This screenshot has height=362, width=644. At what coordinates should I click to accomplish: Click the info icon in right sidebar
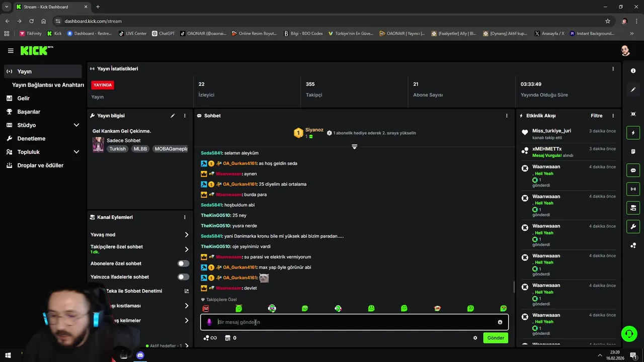pyautogui.click(x=633, y=71)
